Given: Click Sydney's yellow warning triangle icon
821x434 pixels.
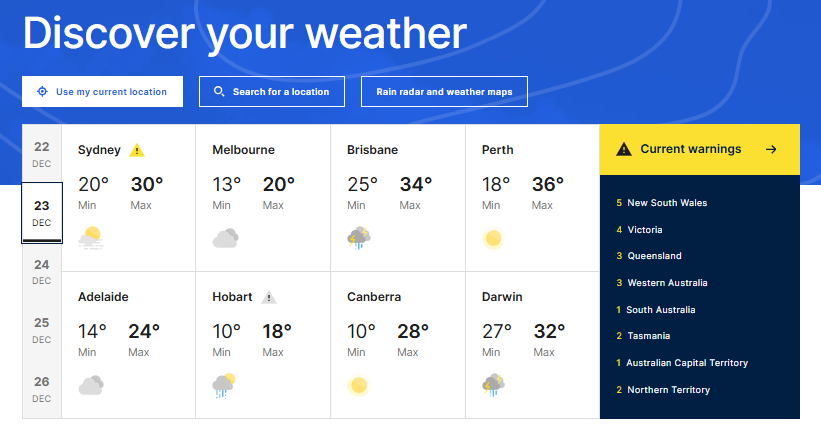Looking at the screenshot, I should coord(137,151).
